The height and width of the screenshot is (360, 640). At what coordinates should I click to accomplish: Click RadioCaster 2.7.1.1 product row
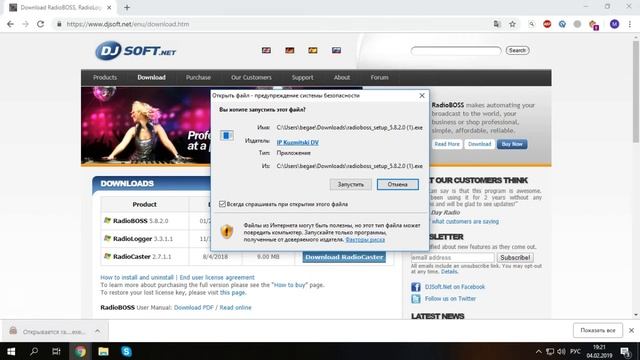[142, 257]
